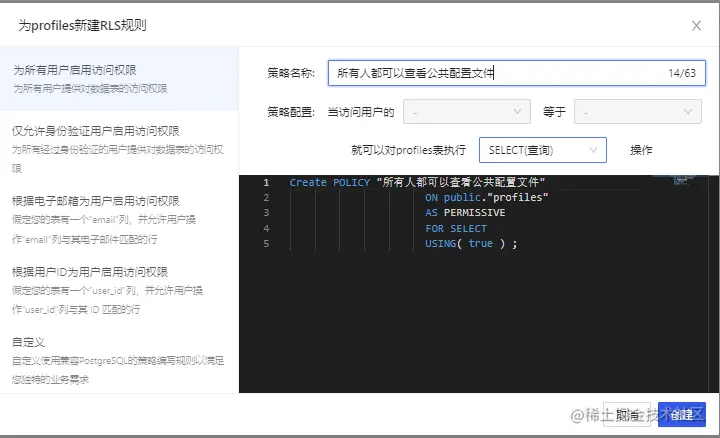Screen dimensions: 720x438
Task: Click the 创建 create button
Action: [x=681, y=415]
